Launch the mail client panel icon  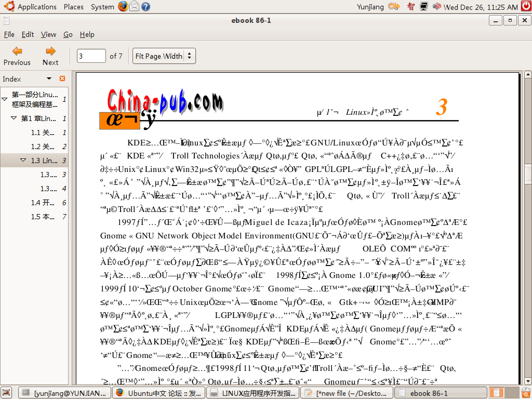click(x=135, y=6)
